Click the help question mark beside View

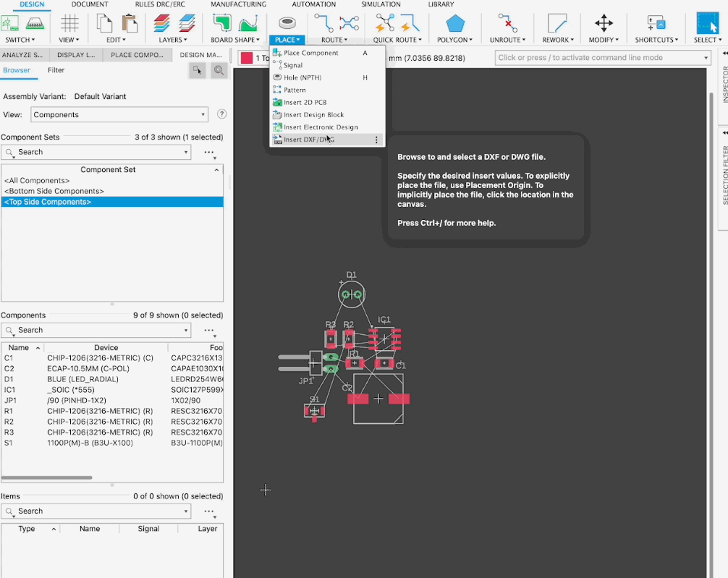(222, 114)
